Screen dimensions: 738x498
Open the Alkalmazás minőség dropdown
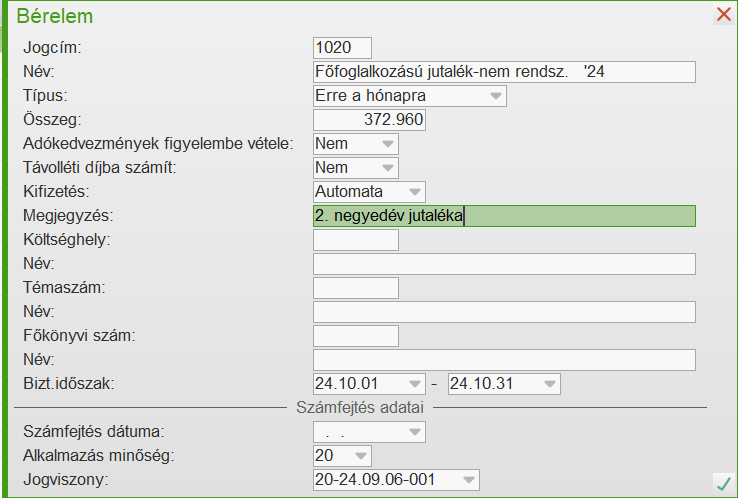361,456
